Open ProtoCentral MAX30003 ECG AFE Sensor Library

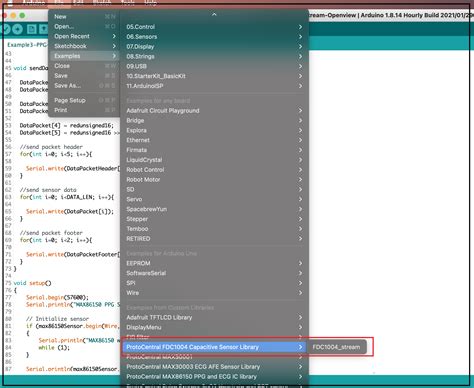tap(214, 367)
